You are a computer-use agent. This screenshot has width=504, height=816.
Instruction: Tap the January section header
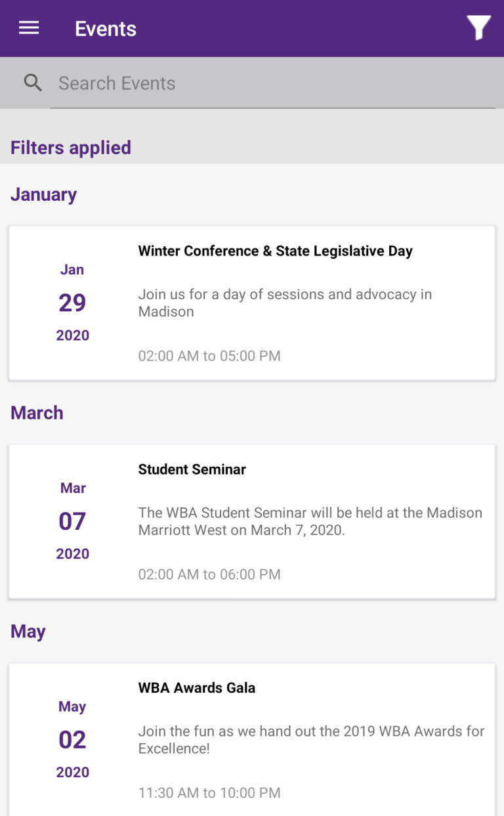[44, 194]
